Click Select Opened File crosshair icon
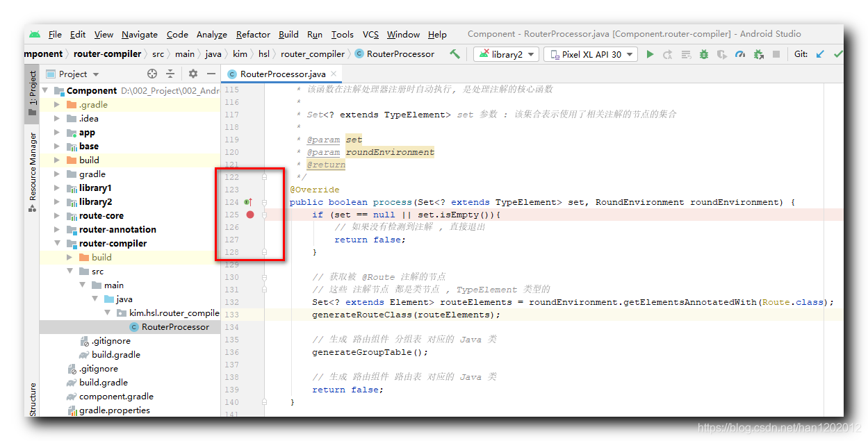Image resolution: width=868 pixels, height=441 pixels. click(x=152, y=74)
